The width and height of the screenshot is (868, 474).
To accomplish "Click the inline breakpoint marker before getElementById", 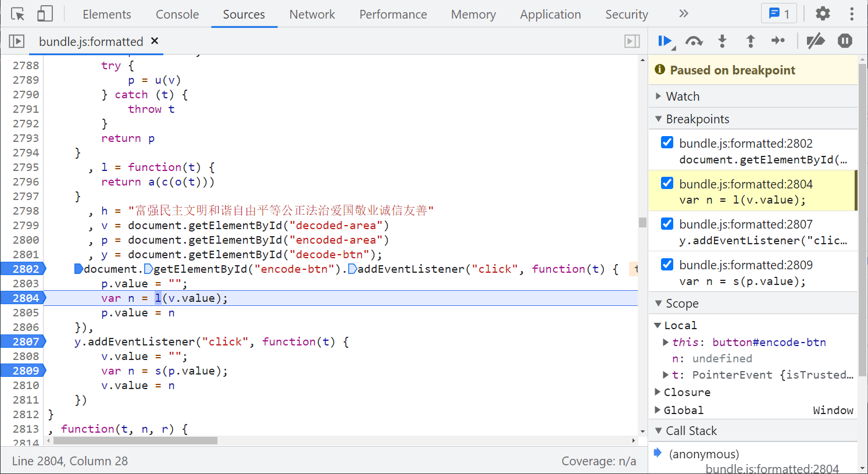I will tap(148, 269).
